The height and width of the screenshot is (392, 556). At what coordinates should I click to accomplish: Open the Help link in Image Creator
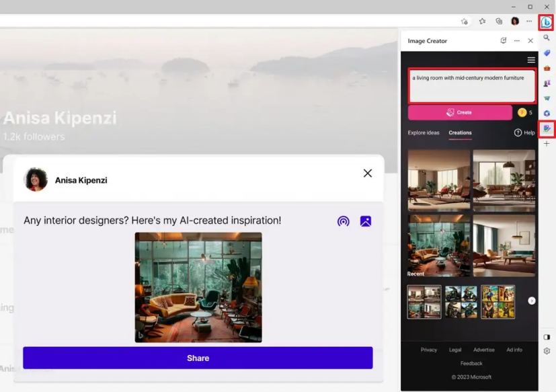coord(525,132)
